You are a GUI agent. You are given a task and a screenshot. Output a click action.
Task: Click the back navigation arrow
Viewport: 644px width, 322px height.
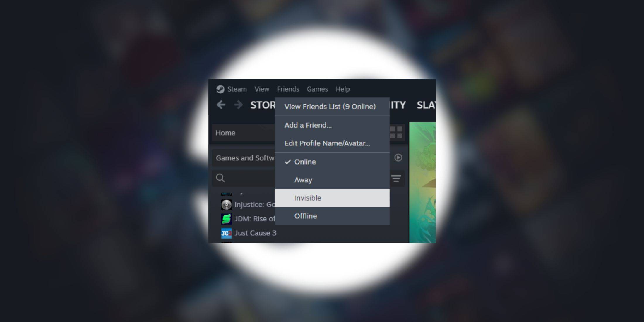point(222,105)
